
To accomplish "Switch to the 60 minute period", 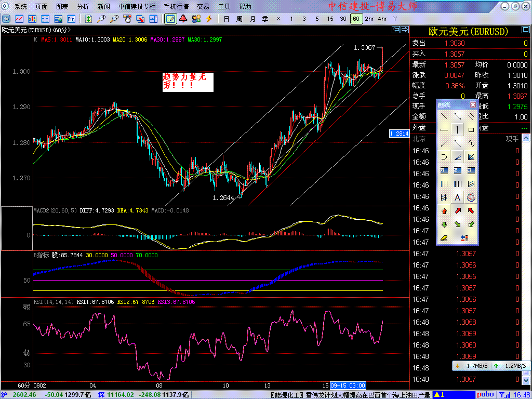I will [x=356, y=19].
